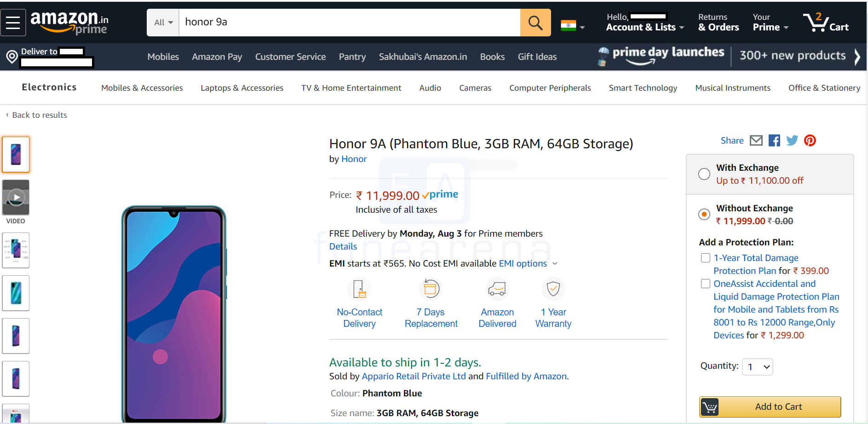Open the hamburger navigation menu
This screenshot has height=424, width=868.
tap(13, 23)
